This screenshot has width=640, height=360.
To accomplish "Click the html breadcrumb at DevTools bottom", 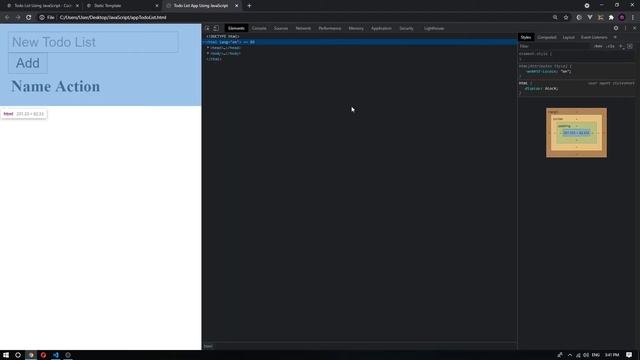I will click(208, 346).
